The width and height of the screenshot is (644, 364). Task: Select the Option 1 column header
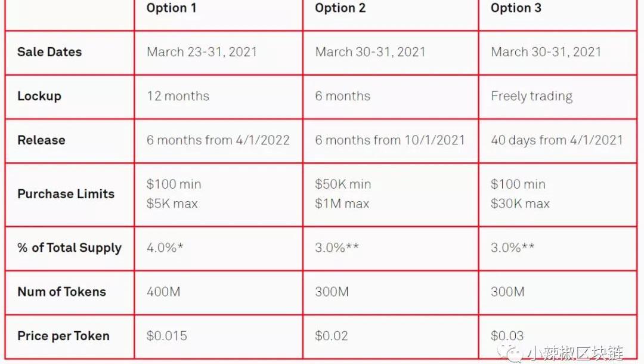tap(172, 8)
